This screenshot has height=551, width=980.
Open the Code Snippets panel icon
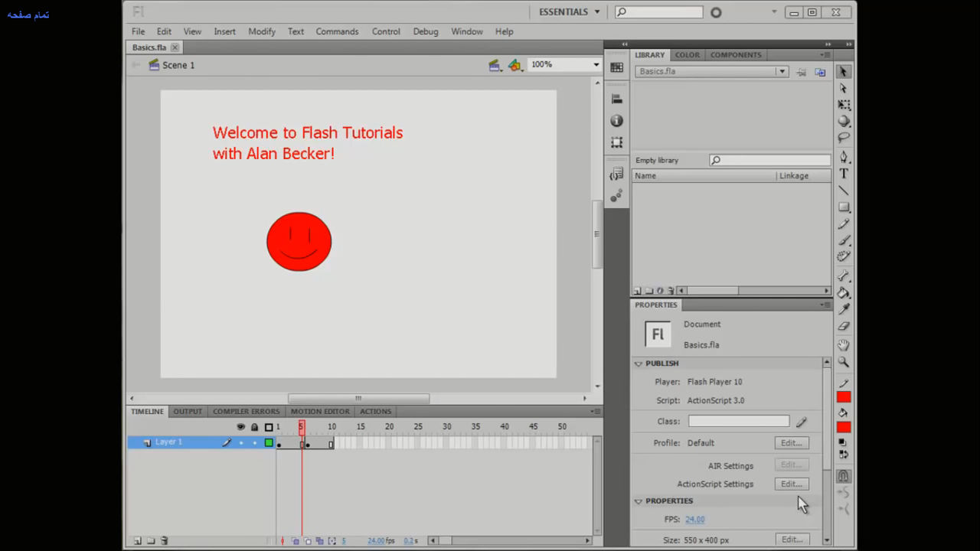tap(616, 174)
